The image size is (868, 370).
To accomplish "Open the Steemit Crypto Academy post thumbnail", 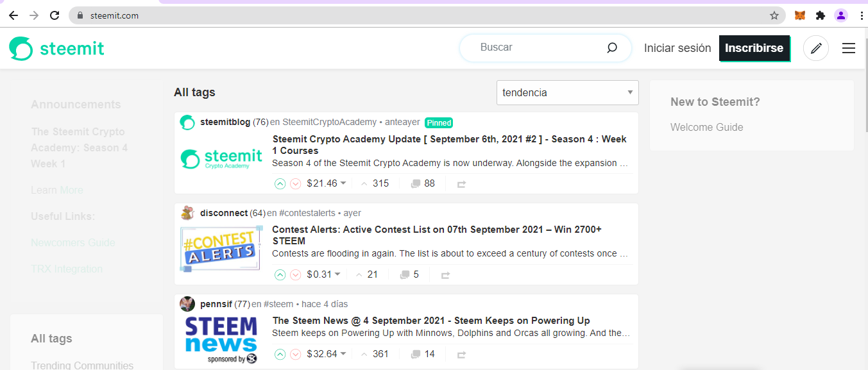I will coord(221,158).
